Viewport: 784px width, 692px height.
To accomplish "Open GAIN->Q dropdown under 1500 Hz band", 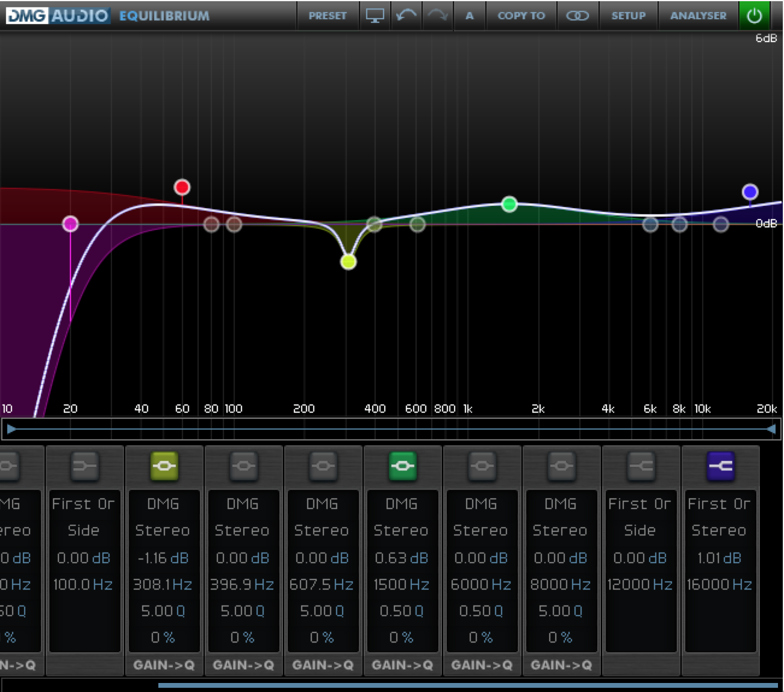I will point(402,665).
